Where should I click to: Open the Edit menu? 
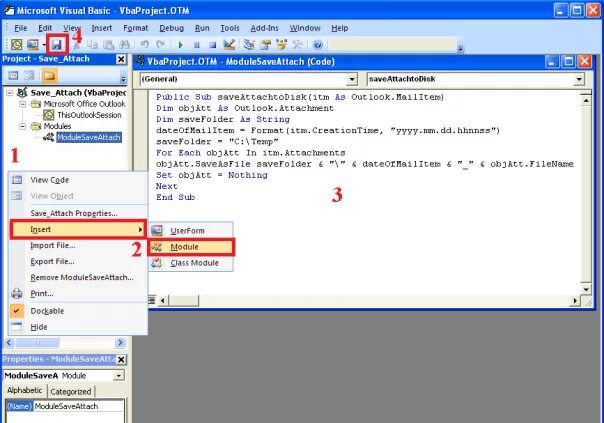tap(45, 28)
